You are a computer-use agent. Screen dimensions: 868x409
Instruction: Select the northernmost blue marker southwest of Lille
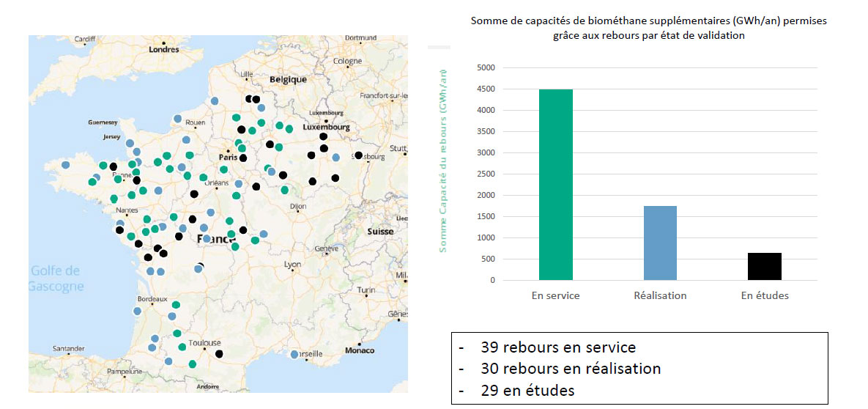click(214, 100)
